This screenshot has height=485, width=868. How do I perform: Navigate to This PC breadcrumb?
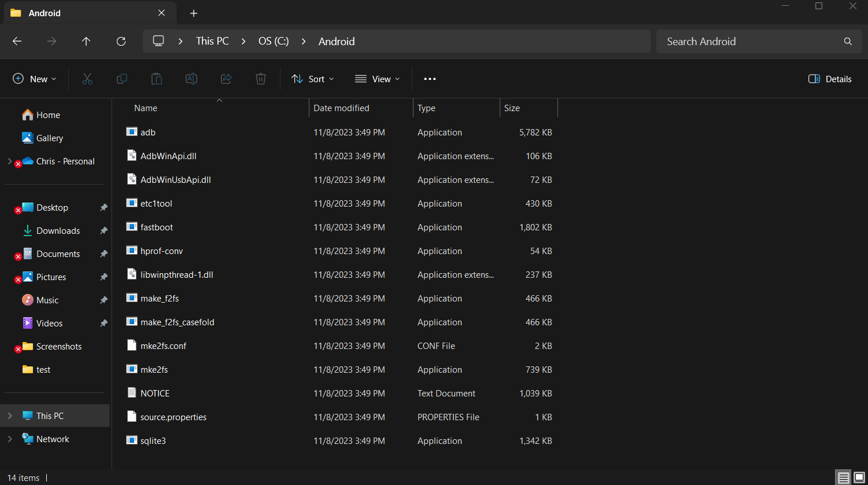click(212, 41)
